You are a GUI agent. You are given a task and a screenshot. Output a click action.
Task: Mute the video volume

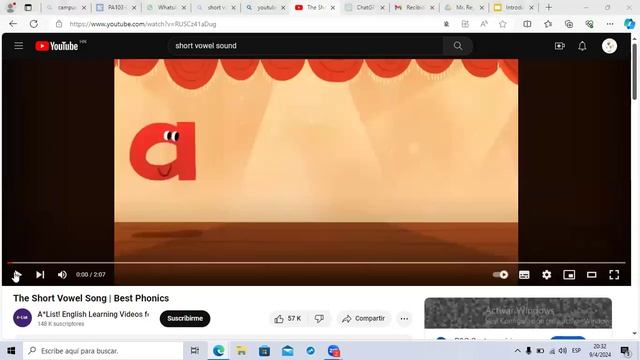pyautogui.click(x=62, y=275)
